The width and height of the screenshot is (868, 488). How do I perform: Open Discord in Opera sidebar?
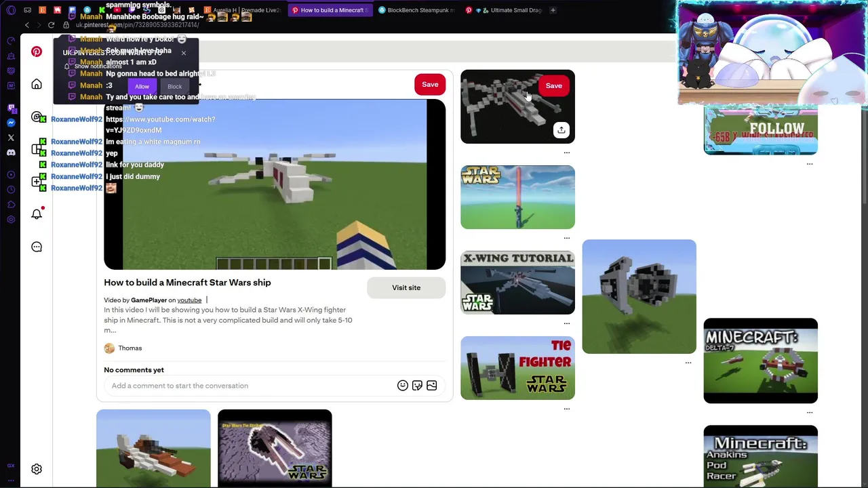[x=11, y=152]
